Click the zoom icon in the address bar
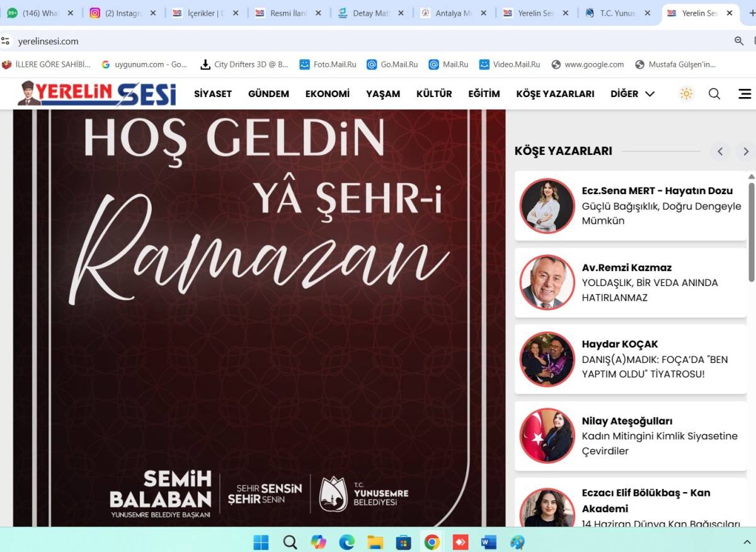The height and width of the screenshot is (552, 756). [738, 40]
